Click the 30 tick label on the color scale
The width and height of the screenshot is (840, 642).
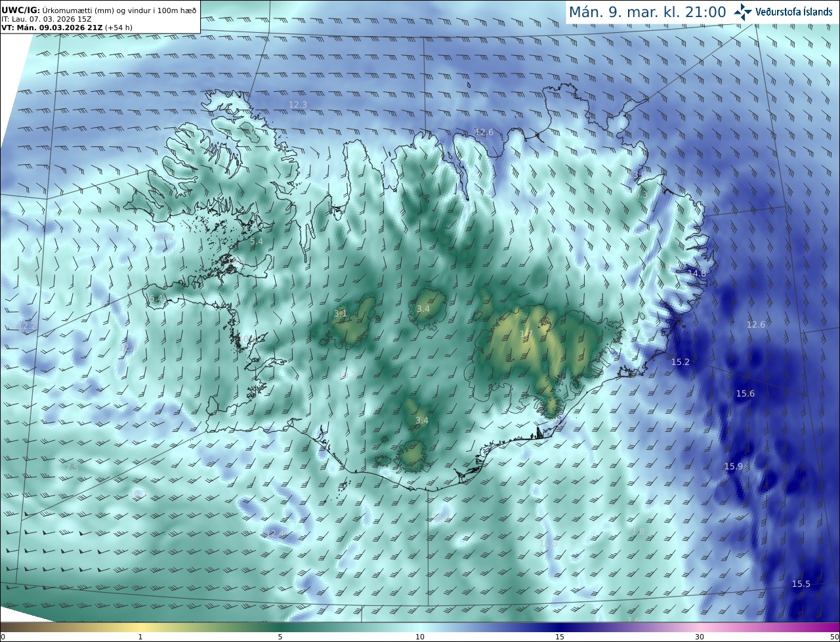(700, 637)
